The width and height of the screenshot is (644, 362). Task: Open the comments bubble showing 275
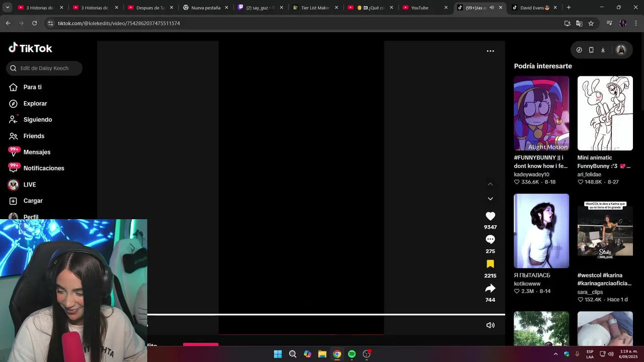click(490, 240)
